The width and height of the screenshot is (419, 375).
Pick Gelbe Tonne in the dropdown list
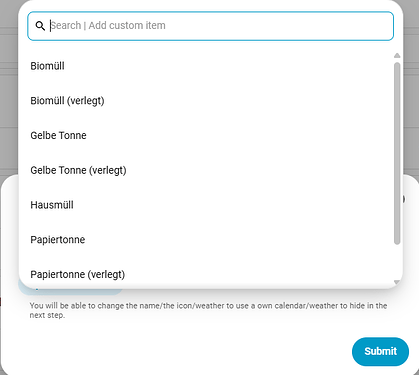58,135
